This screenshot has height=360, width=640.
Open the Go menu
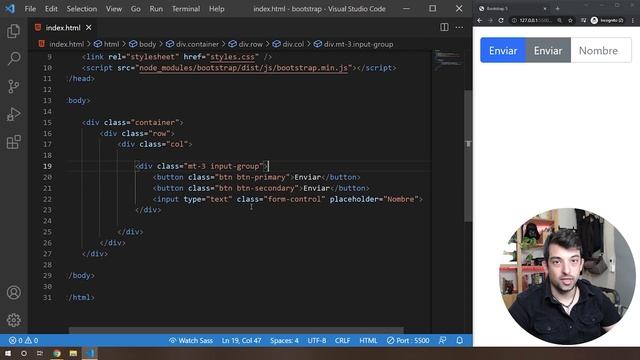pos(136,9)
